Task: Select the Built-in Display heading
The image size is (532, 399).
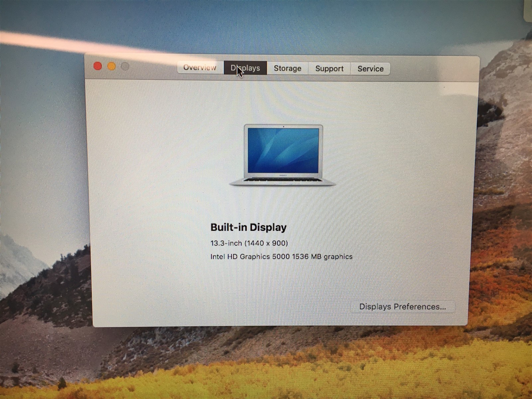Action: click(x=248, y=227)
